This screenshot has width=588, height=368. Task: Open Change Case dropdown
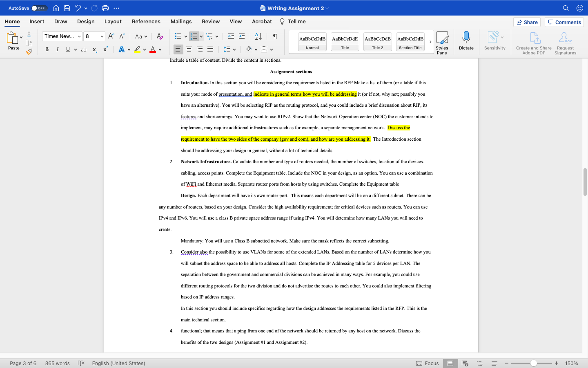tap(141, 36)
